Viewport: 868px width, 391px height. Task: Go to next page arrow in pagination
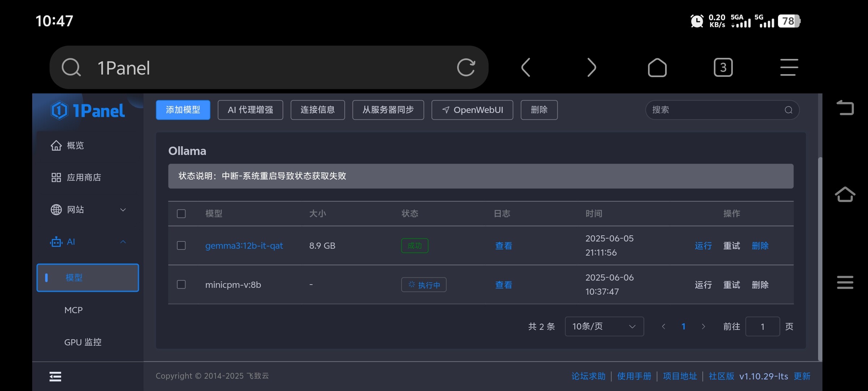click(703, 327)
